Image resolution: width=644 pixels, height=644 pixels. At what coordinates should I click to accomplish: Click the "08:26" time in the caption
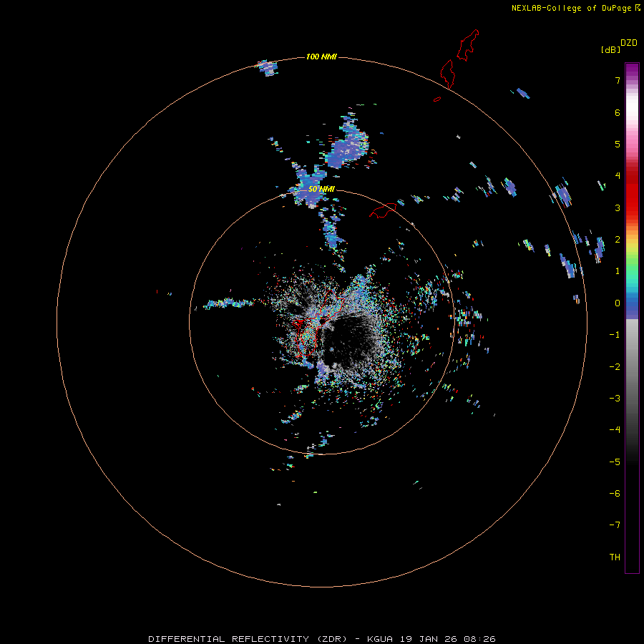coord(479,639)
